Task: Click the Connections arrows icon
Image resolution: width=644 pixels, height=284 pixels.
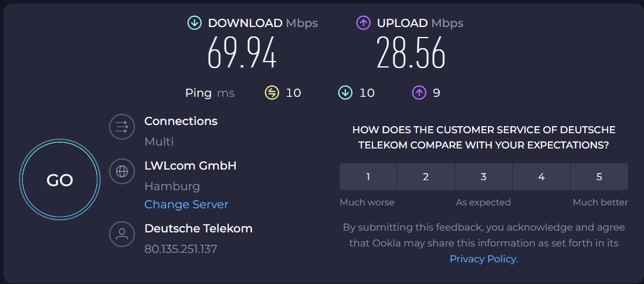Action: (122, 126)
